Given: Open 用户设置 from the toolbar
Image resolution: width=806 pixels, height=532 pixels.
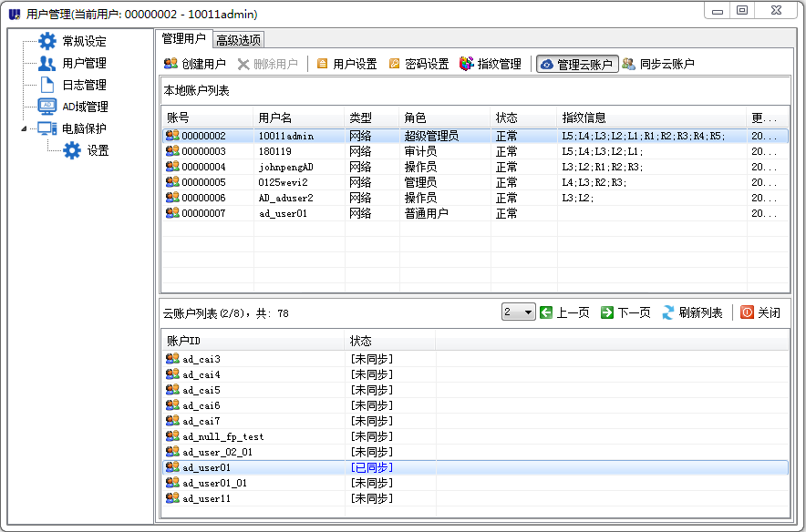Looking at the screenshot, I should [x=347, y=64].
